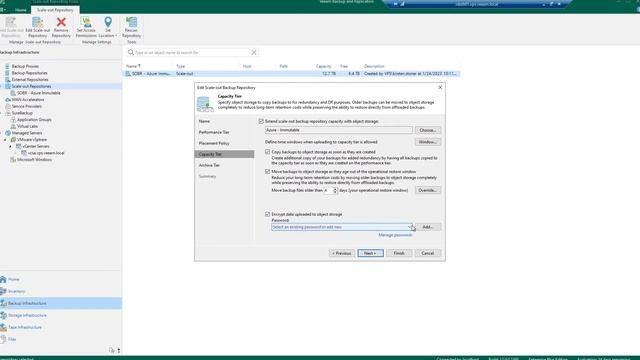Click the Choose... button for object storage

428,130
